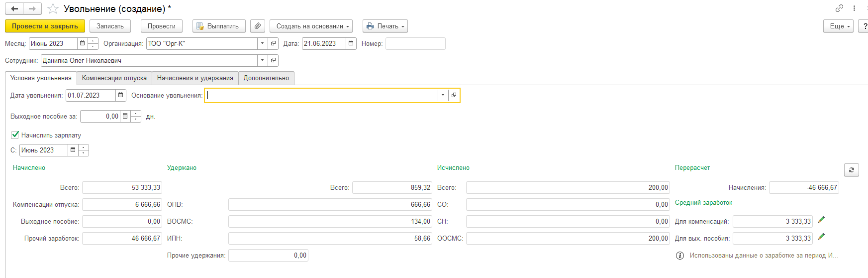Open the employee record open-form icon
The width and height of the screenshot is (868, 278).
pos(273,60)
